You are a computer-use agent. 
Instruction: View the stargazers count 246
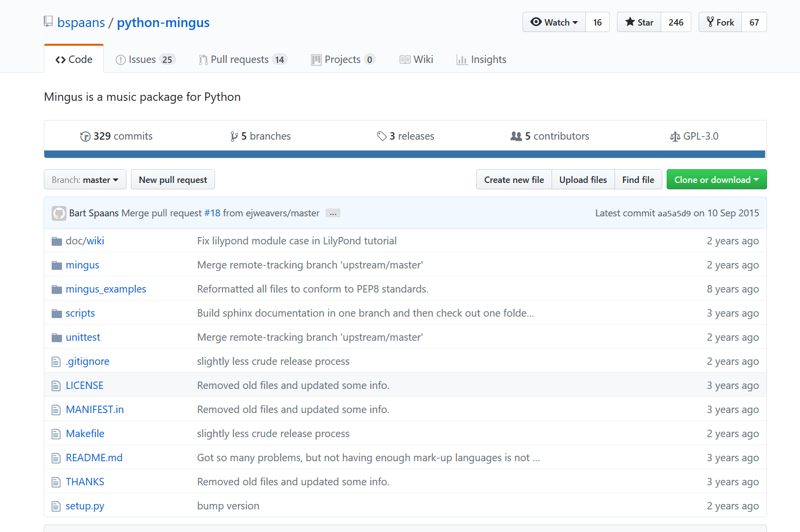click(x=676, y=22)
